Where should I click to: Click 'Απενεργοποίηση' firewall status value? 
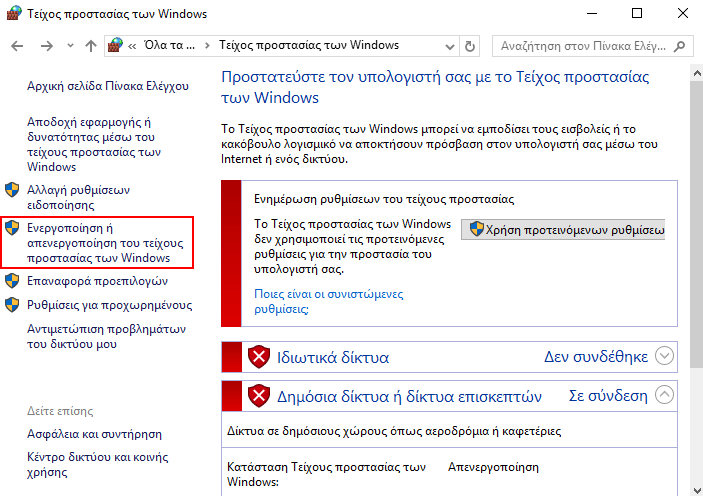(x=493, y=467)
